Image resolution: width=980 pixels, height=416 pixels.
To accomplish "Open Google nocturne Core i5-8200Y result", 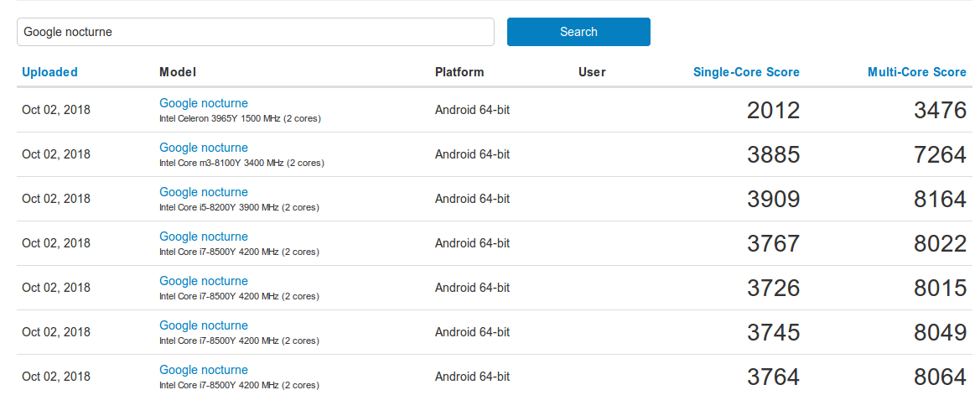I will tap(204, 192).
